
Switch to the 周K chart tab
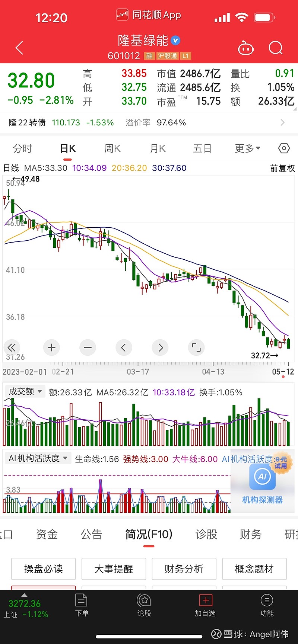[x=112, y=148]
